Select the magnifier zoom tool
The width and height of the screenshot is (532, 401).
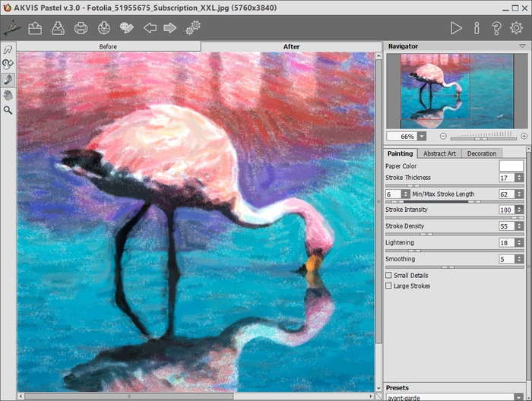coord(8,110)
